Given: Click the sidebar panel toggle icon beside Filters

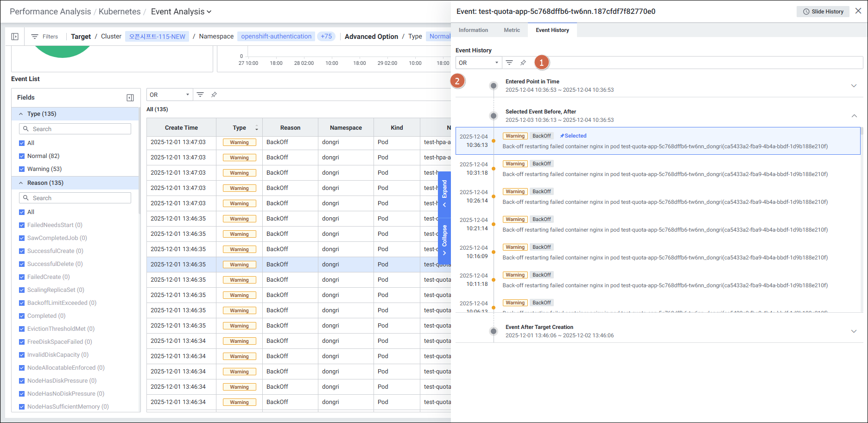Looking at the screenshot, I should click(x=15, y=37).
